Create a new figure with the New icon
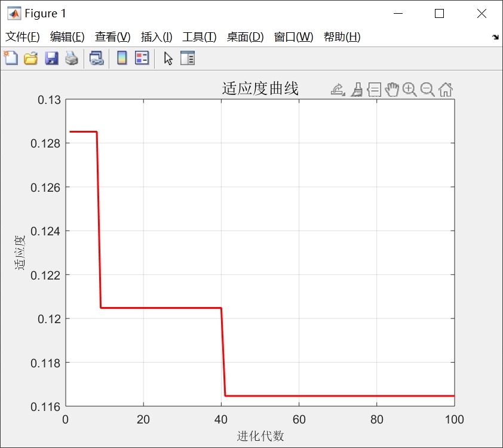This screenshot has width=503, height=448. (11, 58)
